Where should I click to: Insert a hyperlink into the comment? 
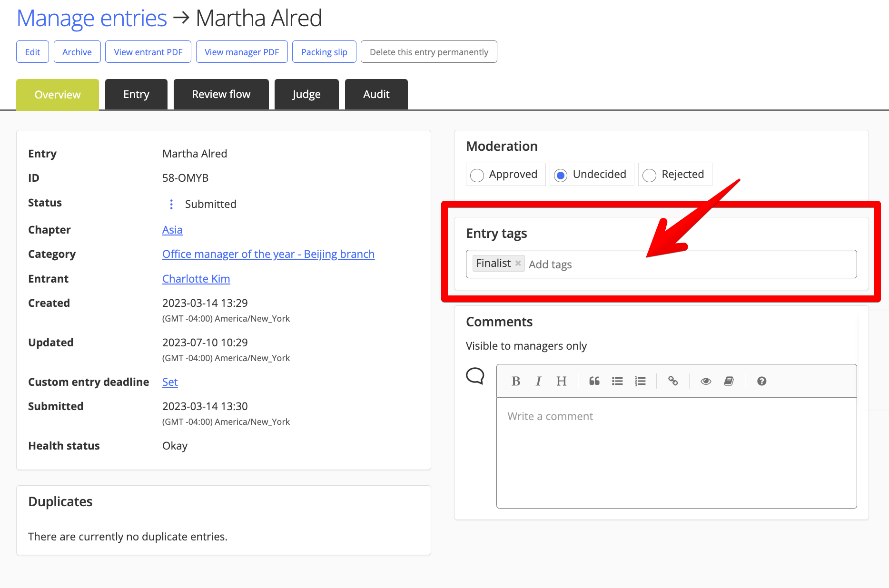(673, 381)
